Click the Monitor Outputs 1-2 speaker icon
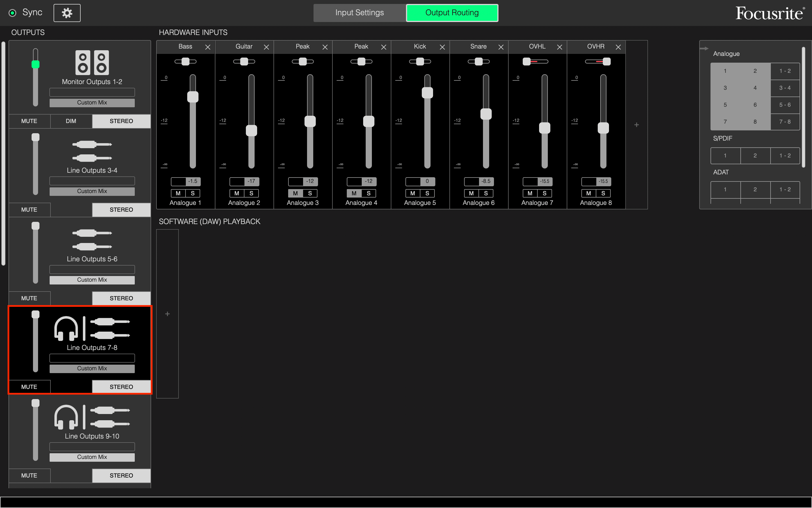Viewport: 812px width, 508px height. click(92, 62)
